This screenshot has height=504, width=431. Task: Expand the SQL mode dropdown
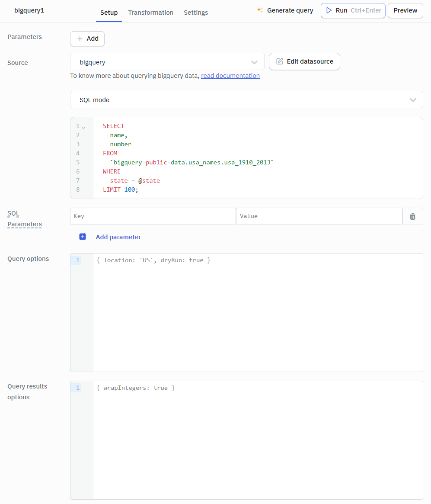point(246,100)
